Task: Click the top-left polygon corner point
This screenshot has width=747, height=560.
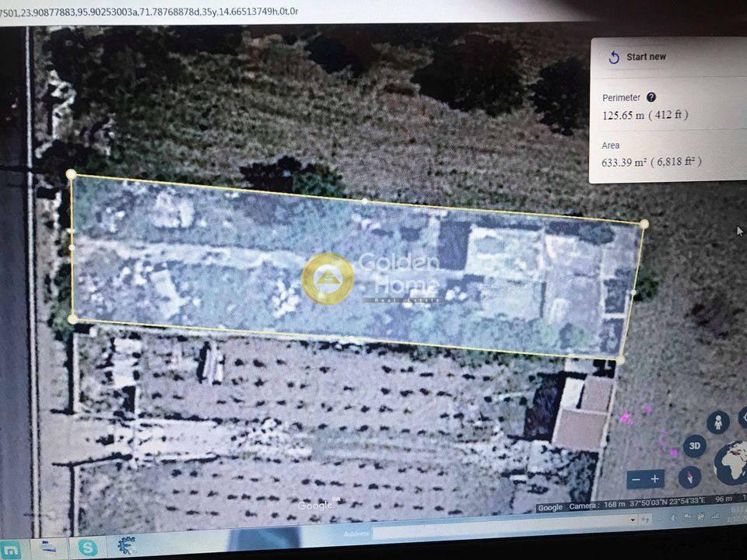Action: [x=72, y=174]
